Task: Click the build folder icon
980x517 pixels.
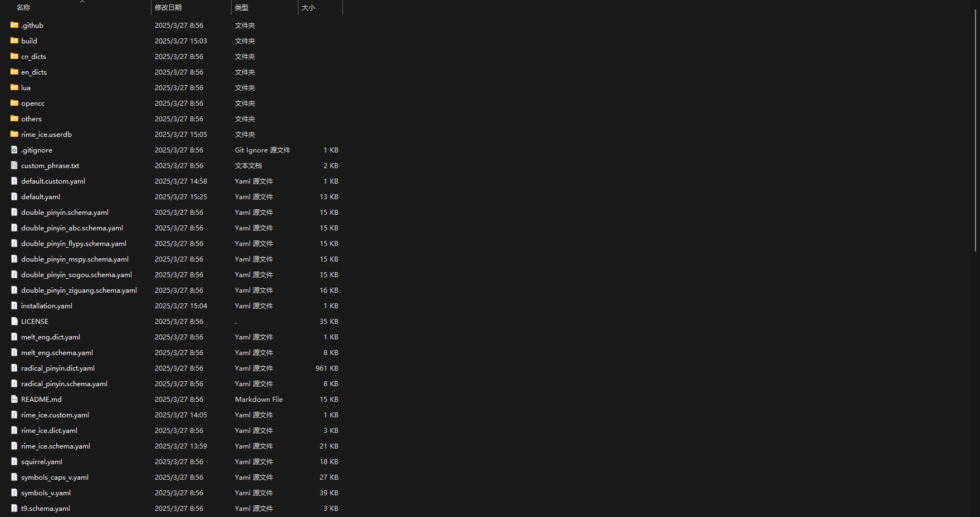Action: click(14, 41)
